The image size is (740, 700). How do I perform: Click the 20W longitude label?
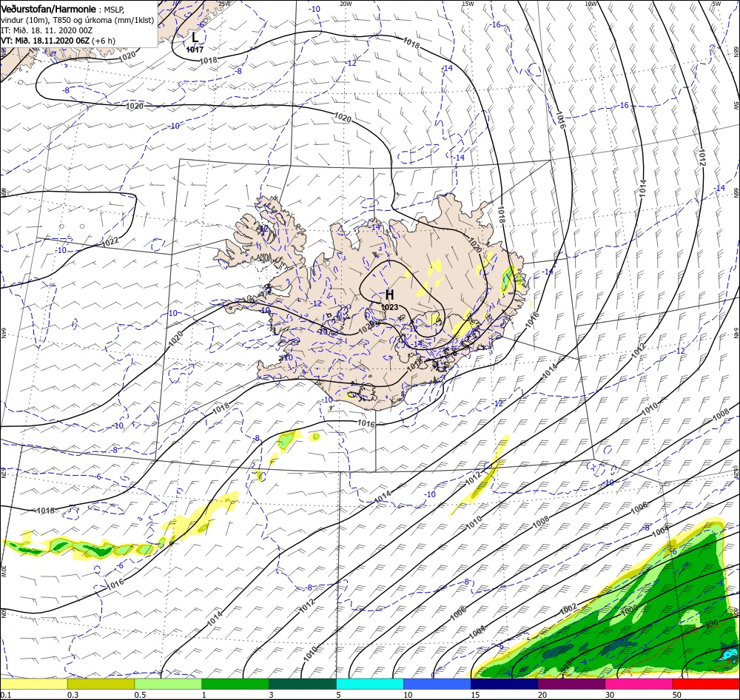pos(346,4)
